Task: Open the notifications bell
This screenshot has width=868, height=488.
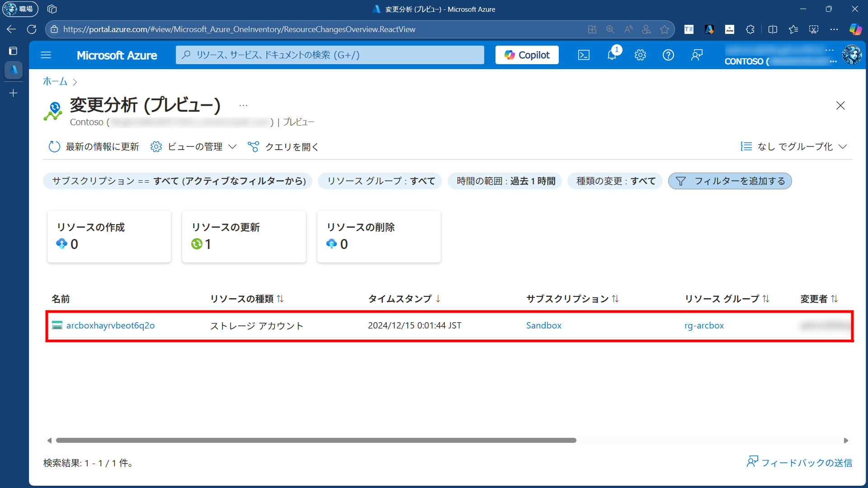Action: [x=612, y=55]
